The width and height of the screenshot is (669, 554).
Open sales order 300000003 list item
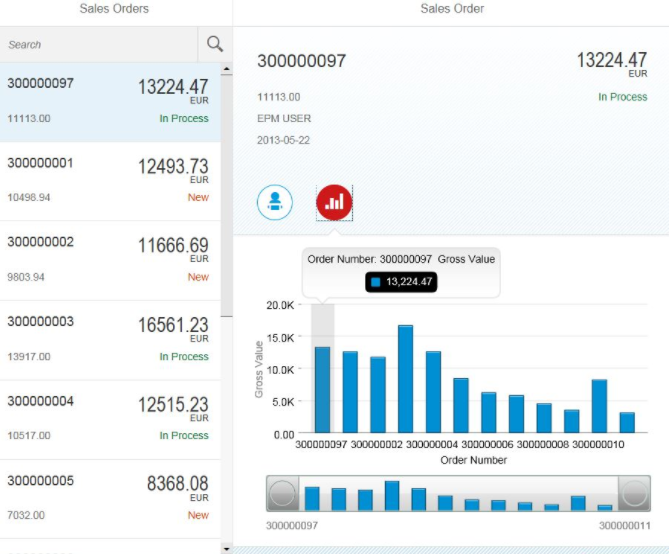(108, 340)
